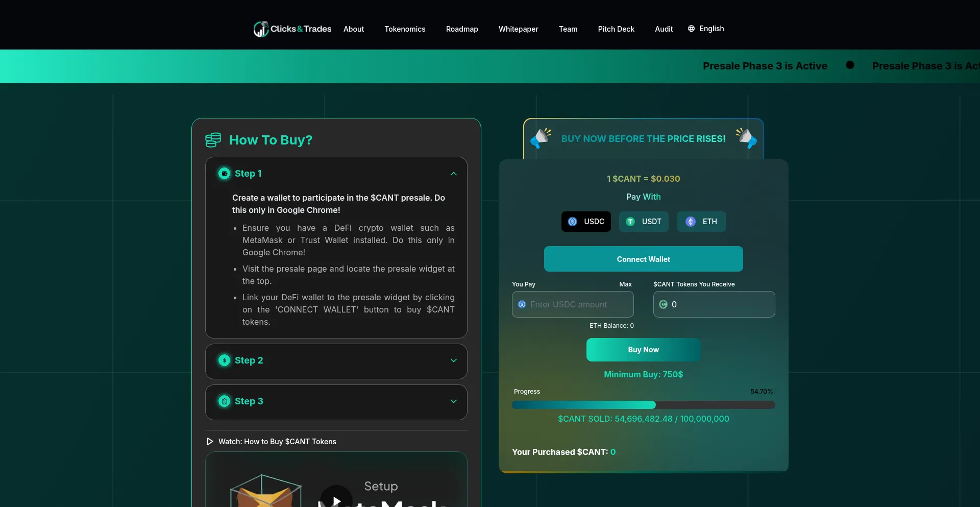Screen dimensions: 980x507
Task: Play the MetaMask setup video
Action: (x=336, y=500)
